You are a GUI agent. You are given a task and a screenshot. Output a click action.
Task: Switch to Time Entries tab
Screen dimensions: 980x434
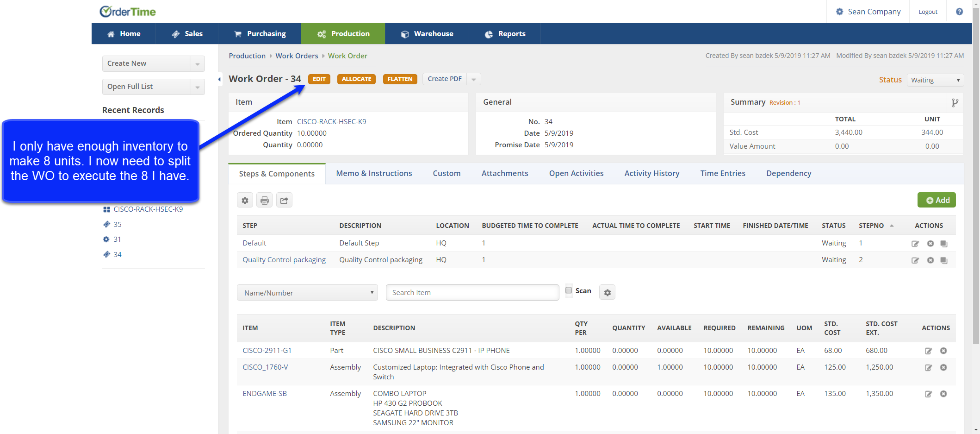[723, 173]
